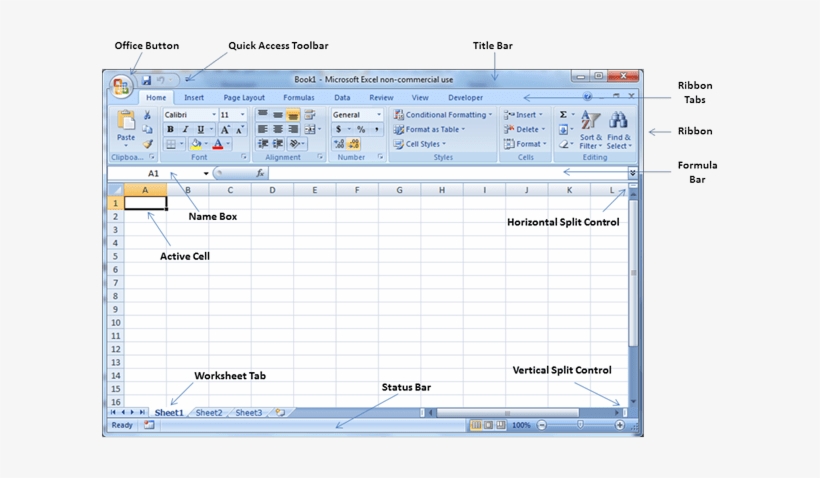Screen dimensions: 820x478
Task: Toggle Middle Align in Alignment group
Action: [x=278, y=115]
